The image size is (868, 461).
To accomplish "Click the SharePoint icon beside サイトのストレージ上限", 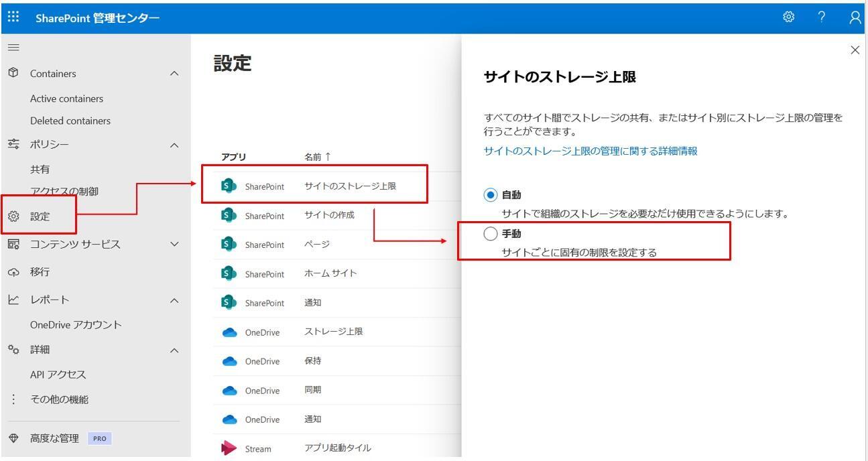I will point(229,186).
